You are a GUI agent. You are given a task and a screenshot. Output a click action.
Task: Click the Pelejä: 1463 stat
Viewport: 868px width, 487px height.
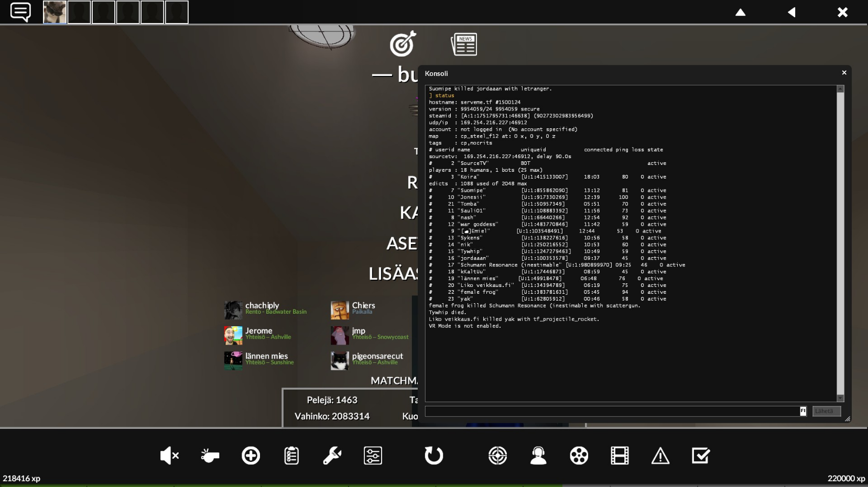coord(332,400)
